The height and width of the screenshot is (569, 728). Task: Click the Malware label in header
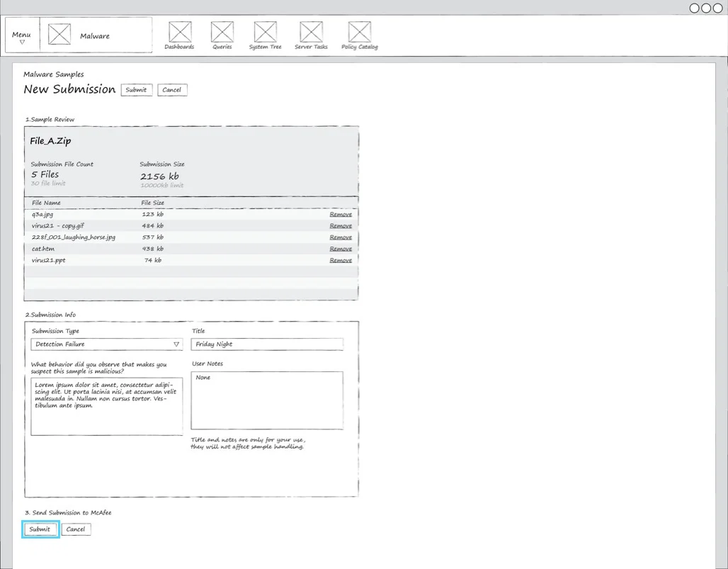pos(95,35)
